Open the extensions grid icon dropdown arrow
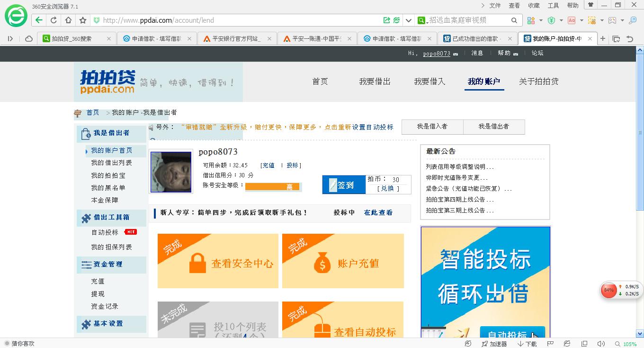Screen dimensions: 644x348 [540, 20]
